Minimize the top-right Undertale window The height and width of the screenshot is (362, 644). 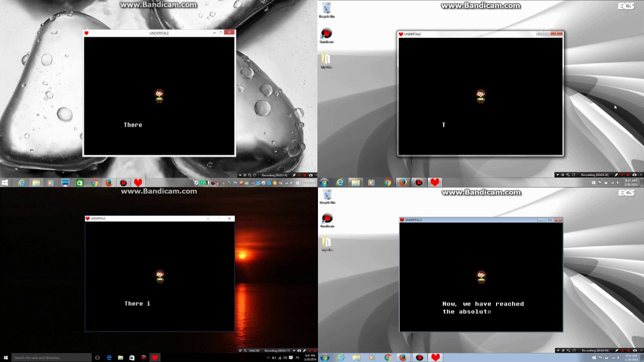click(x=540, y=34)
